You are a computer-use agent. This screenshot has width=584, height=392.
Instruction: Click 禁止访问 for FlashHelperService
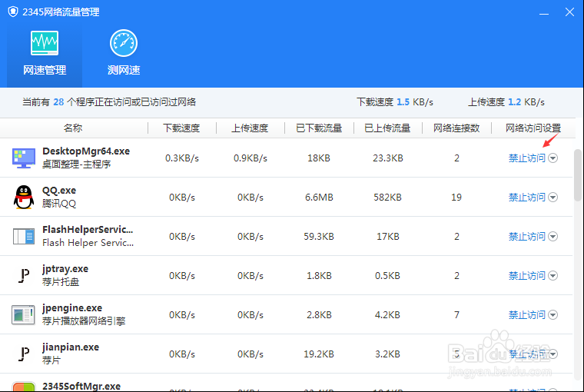click(527, 236)
